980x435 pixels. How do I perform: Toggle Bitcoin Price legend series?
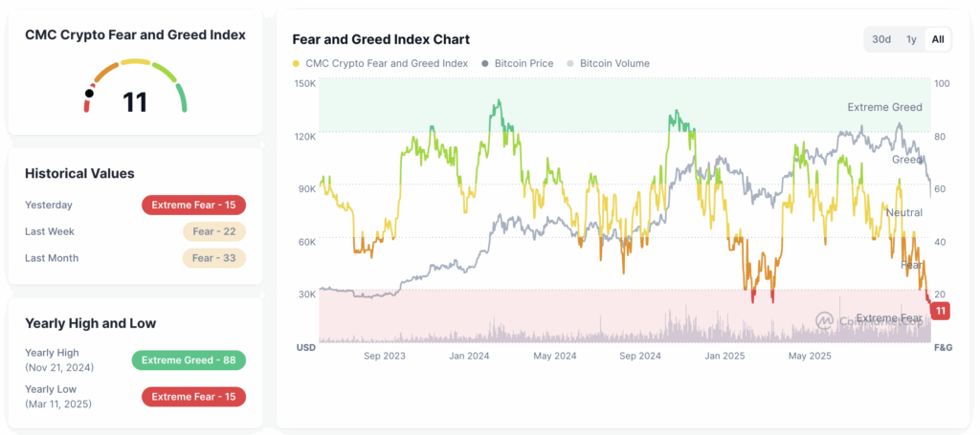click(x=523, y=64)
